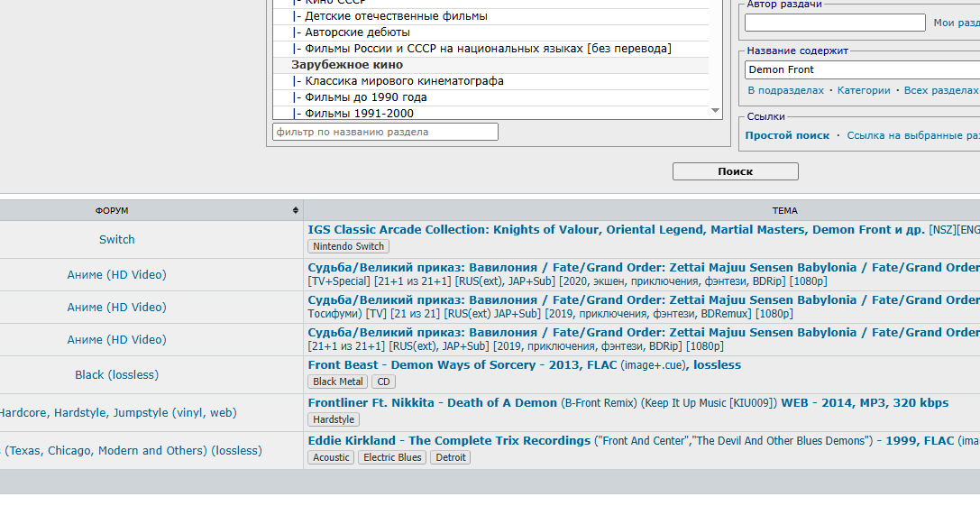Open Hardcore, Hardstyle, Jumpstyle forum link
Screen dimensions: 980x506
(x=118, y=413)
